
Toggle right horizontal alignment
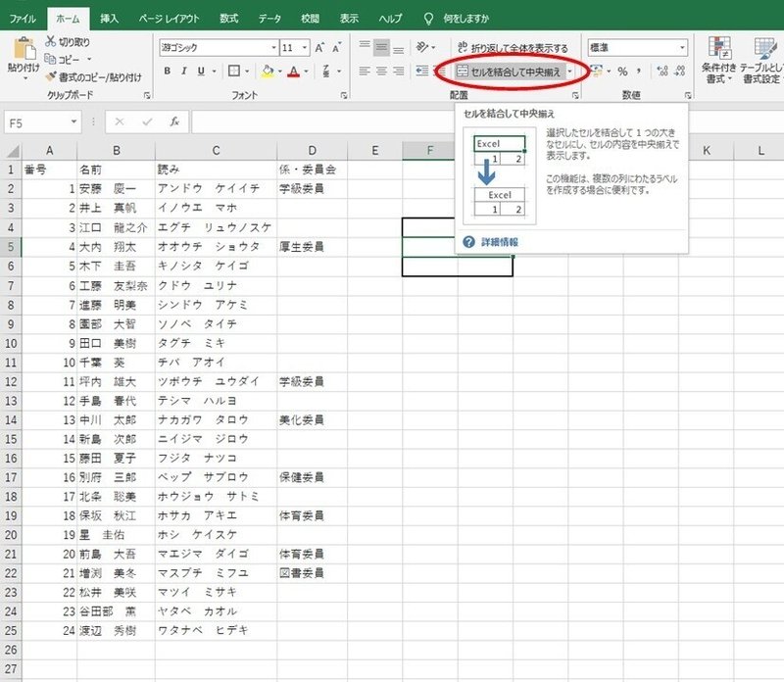point(399,71)
